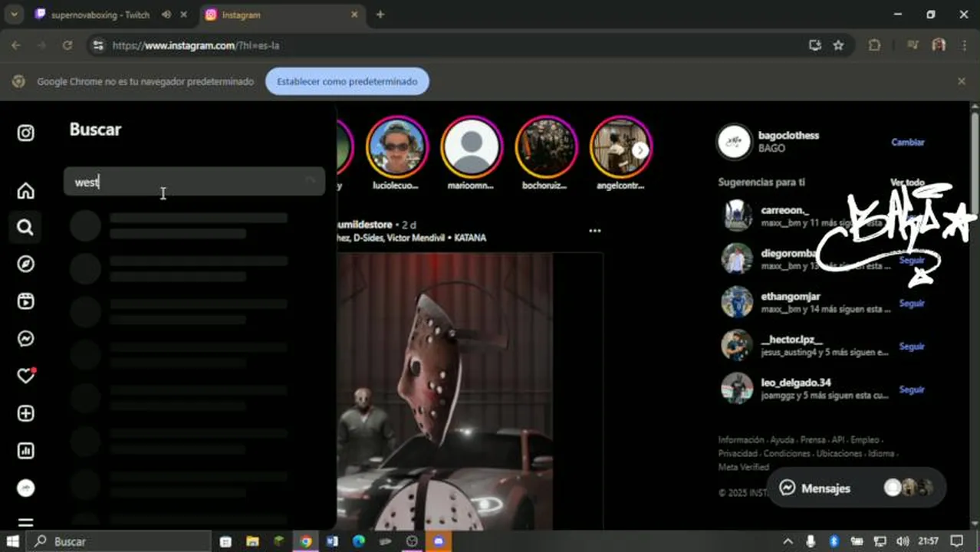Open the hamburger More menu in sidebar
Viewport: 980px width, 552px height.
click(25, 523)
